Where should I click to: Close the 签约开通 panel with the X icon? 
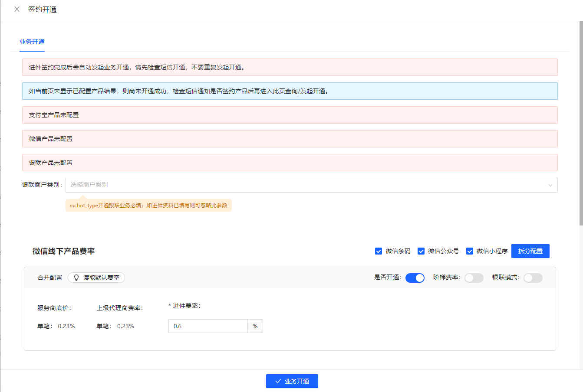(x=17, y=9)
